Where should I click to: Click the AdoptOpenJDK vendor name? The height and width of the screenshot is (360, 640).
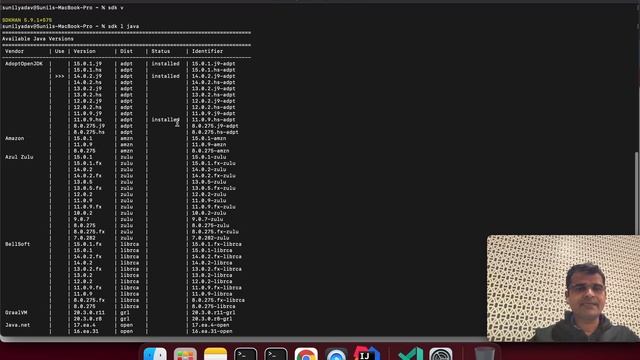[x=24, y=64]
